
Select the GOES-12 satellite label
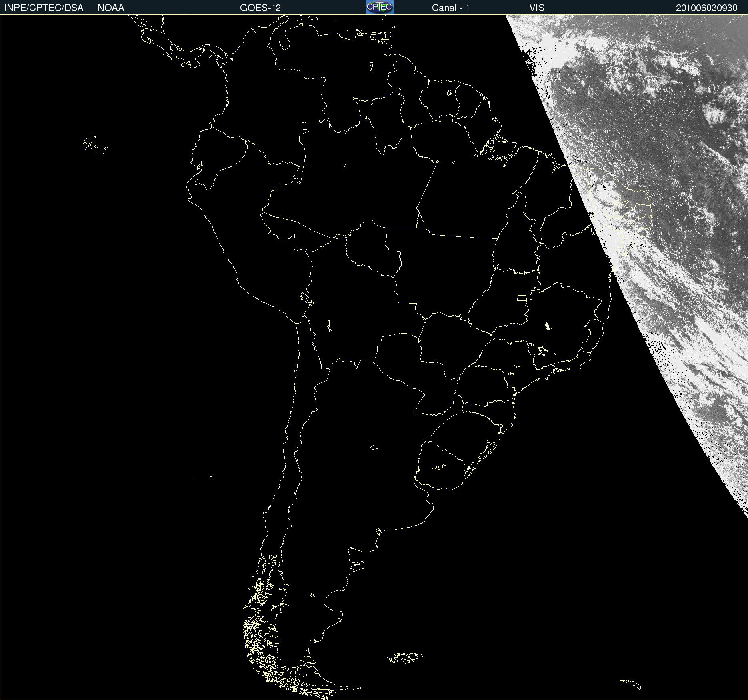(260, 8)
